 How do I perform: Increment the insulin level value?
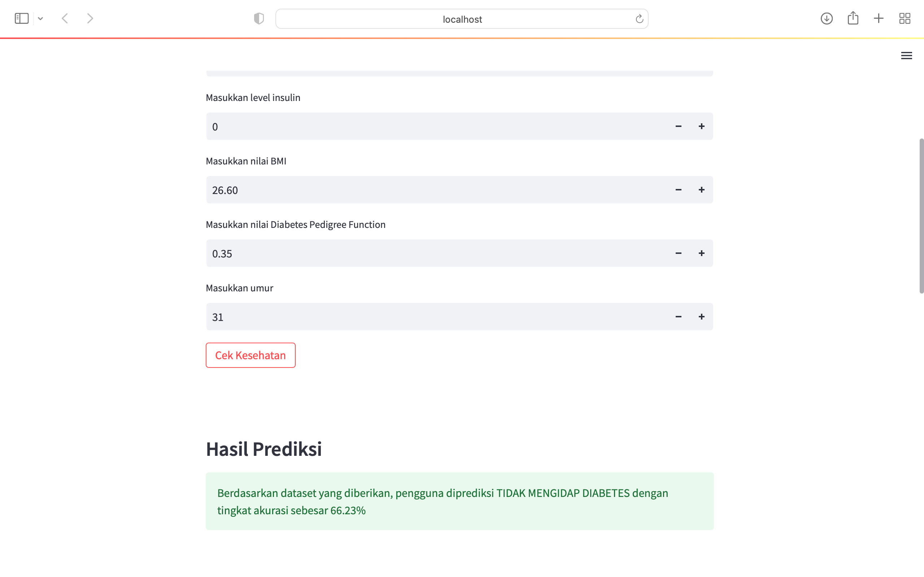[701, 126]
